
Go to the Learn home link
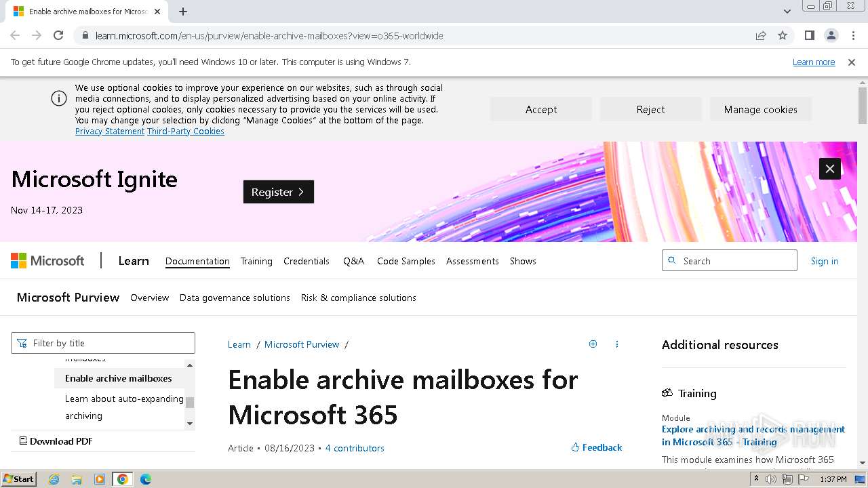click(134, 260)
